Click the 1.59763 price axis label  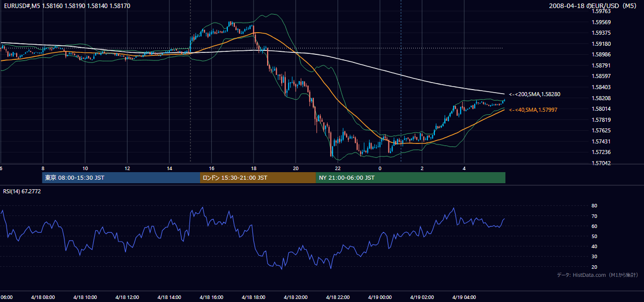[601, 11]
